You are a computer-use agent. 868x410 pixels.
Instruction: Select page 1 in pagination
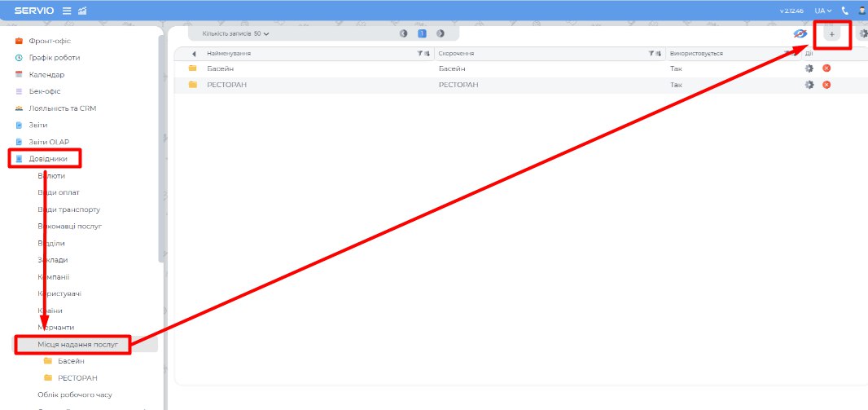(422, 33)
